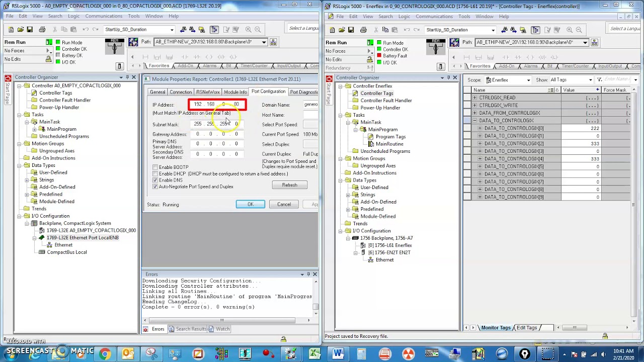This screenshot has width=644, height=362.
Task: Close the right Controller Organizer panel
Action: (x=455, y=78)
